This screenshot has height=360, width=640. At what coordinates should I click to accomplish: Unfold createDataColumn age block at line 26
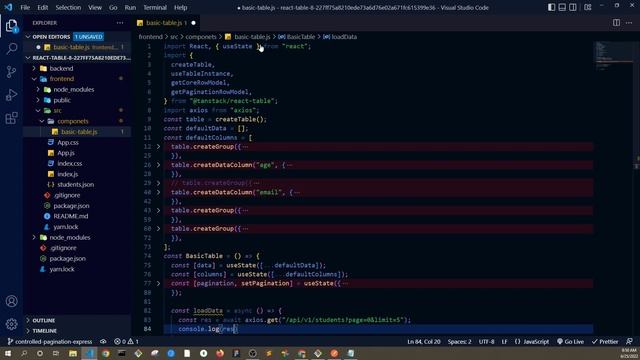[158, 165]
